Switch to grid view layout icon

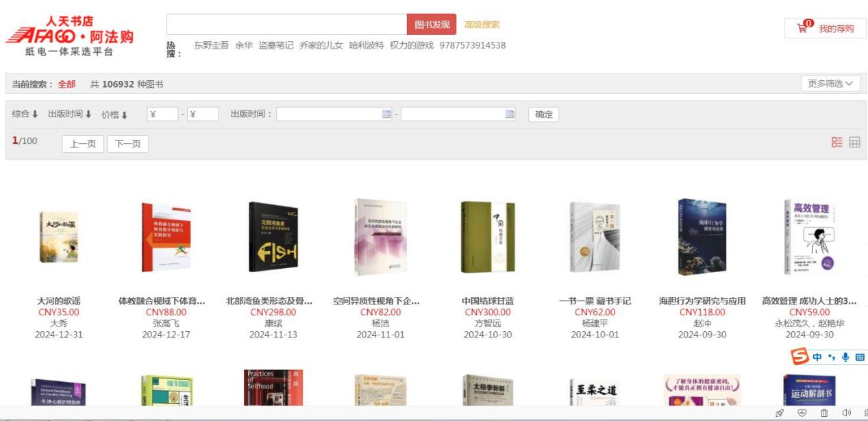854,142
